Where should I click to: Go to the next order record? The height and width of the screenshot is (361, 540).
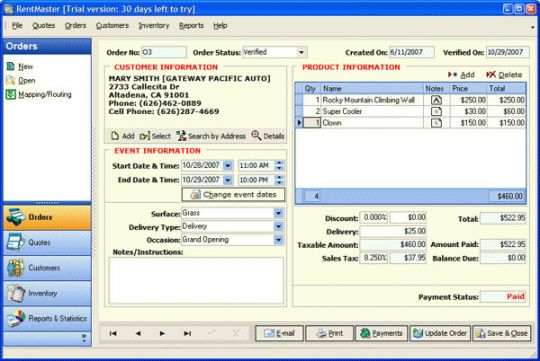162,333
